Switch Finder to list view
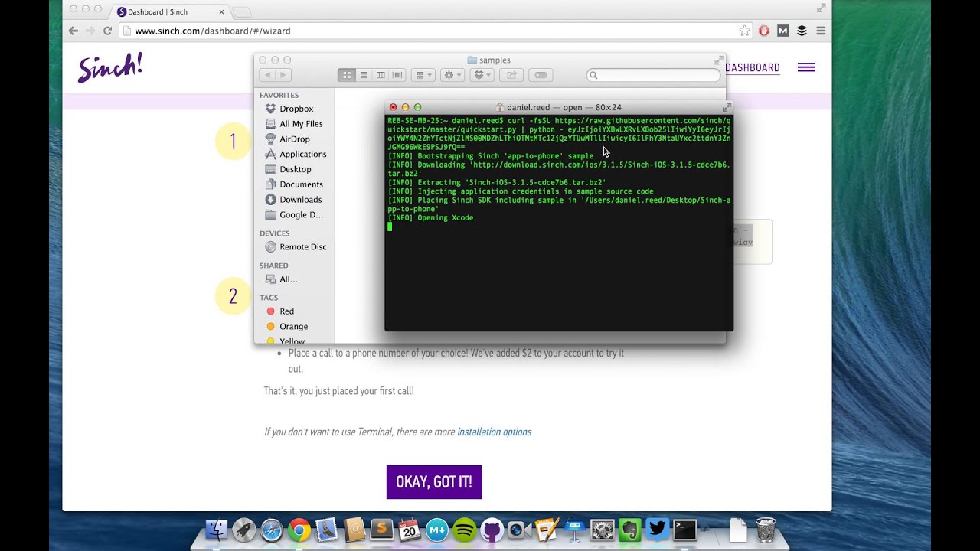The image size is (980, 551). pos(364,75)
